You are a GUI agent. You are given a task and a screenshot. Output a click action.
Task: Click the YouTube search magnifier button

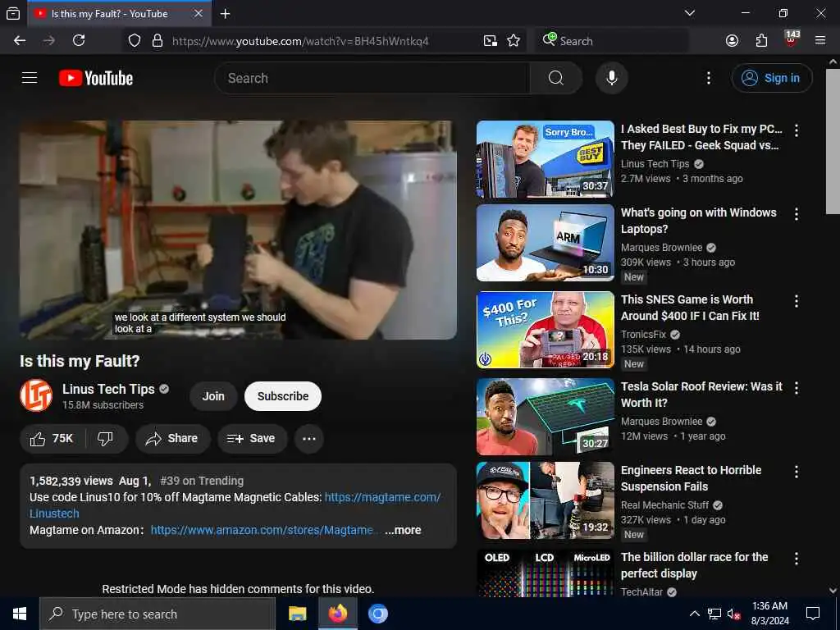pyautogui.click(x=556, y=78)
